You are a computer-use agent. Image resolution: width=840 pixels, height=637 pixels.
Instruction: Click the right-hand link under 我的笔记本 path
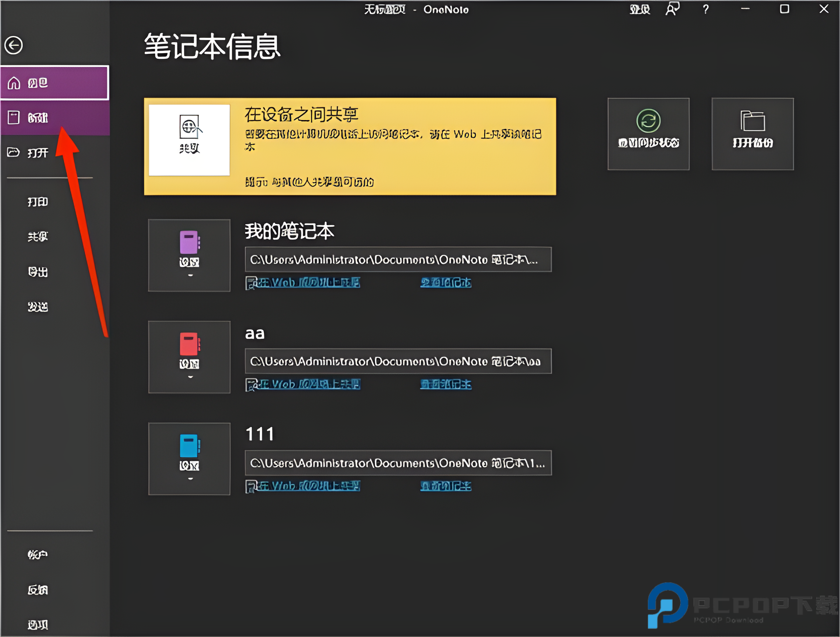(446, 282)
